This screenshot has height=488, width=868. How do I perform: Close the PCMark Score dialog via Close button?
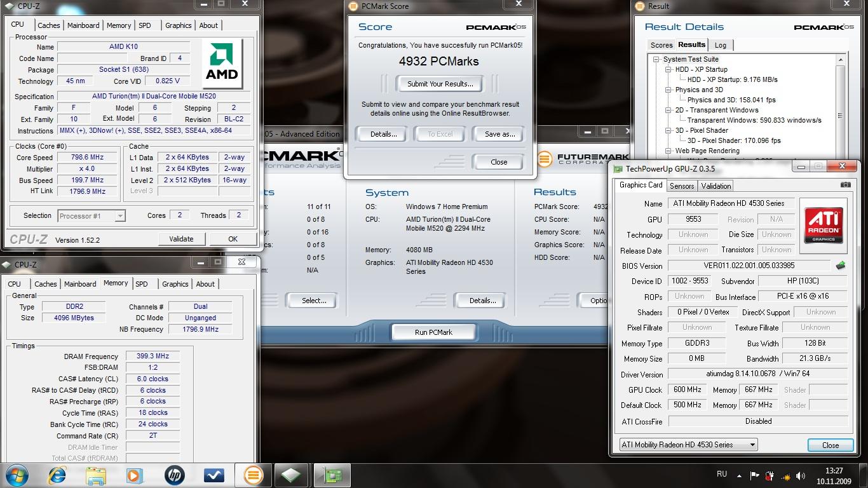pyautogui.click(x=499, y=162)
